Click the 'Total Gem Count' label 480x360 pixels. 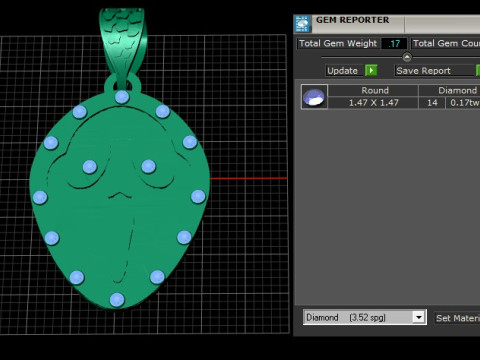coord(446,43)
